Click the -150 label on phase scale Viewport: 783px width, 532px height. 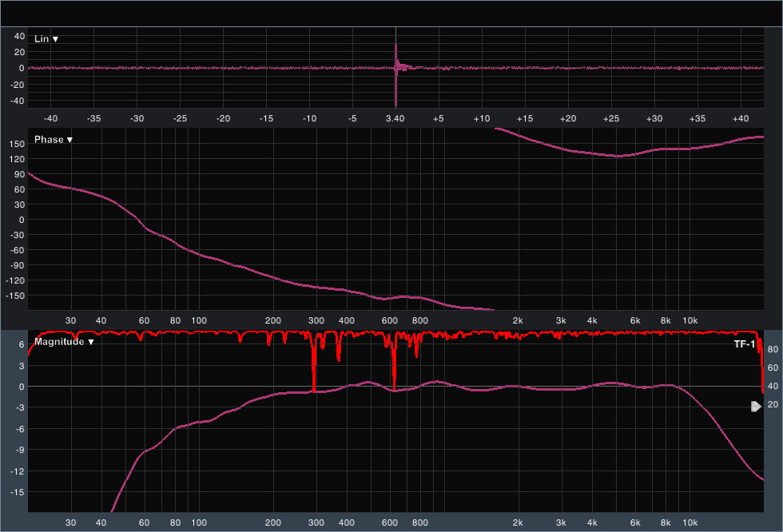tap(15, 296)
